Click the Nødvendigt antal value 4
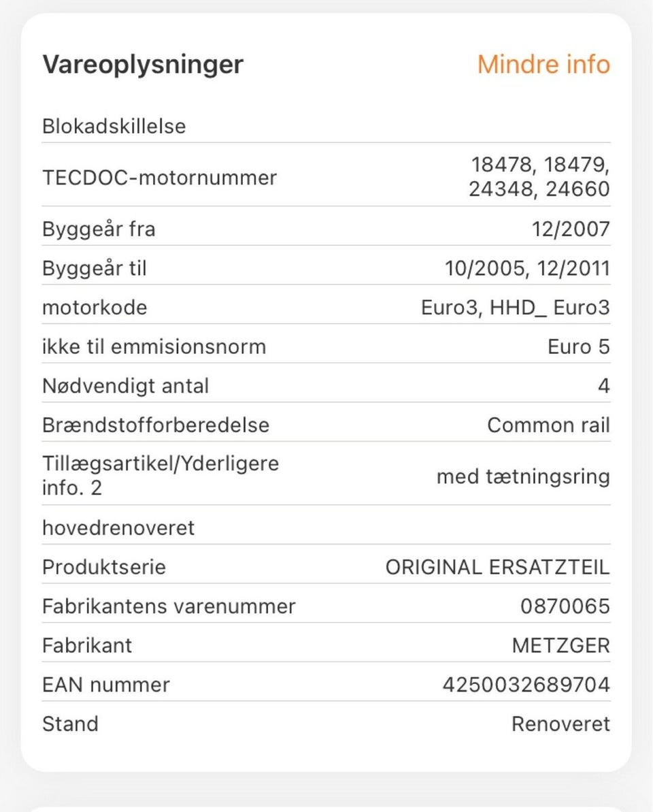The width and height of the screenshot is (653, 812). pyautogui.click(x=603, y=387)
